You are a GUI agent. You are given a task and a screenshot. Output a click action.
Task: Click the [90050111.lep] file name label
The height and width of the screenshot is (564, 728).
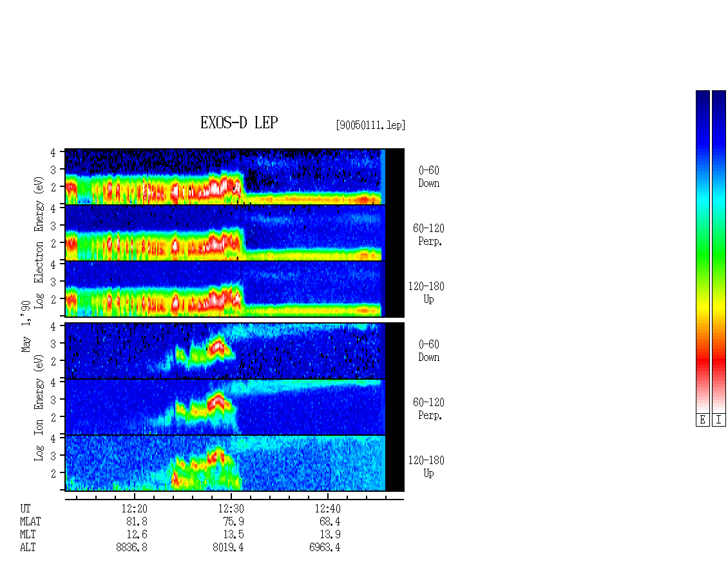click(370, 125)
